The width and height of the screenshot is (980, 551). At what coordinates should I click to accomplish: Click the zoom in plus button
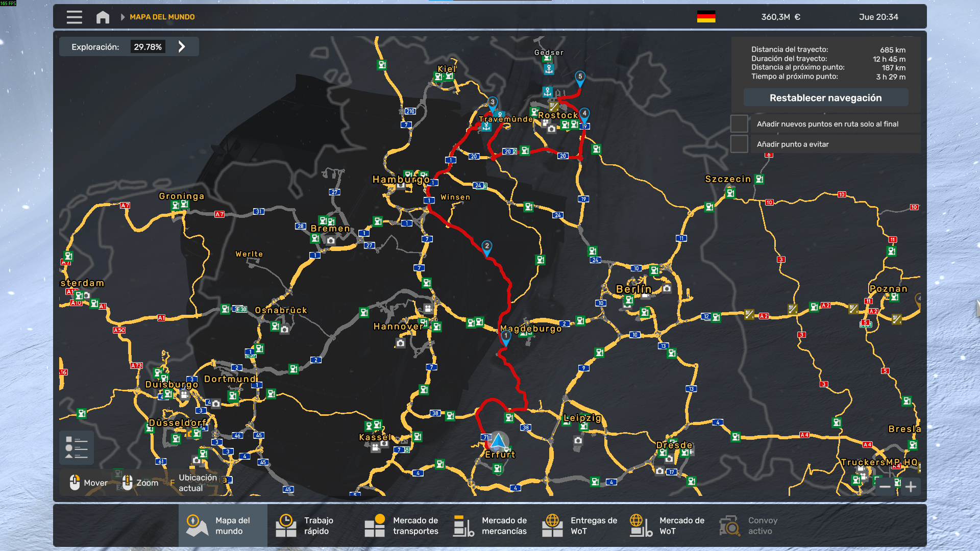[x=911, y=487]
